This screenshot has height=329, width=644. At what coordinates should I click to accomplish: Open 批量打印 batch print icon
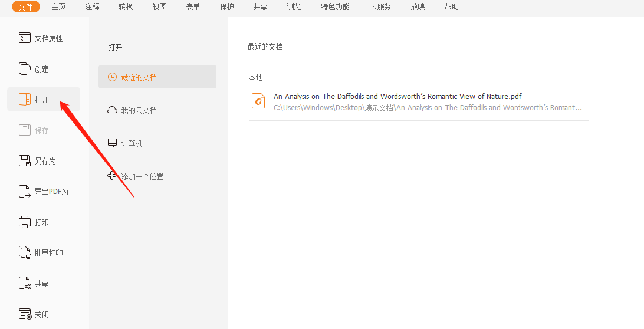click(x=24, y=253)
